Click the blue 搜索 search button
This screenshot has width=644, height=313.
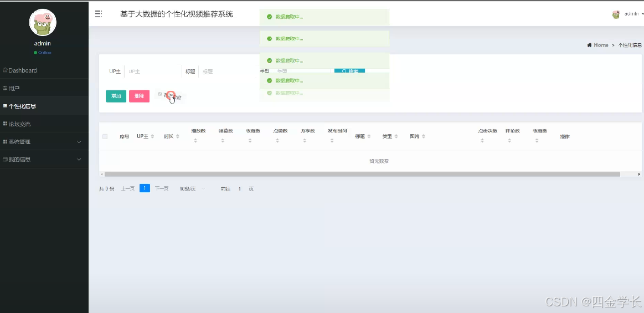coord(349,71)
